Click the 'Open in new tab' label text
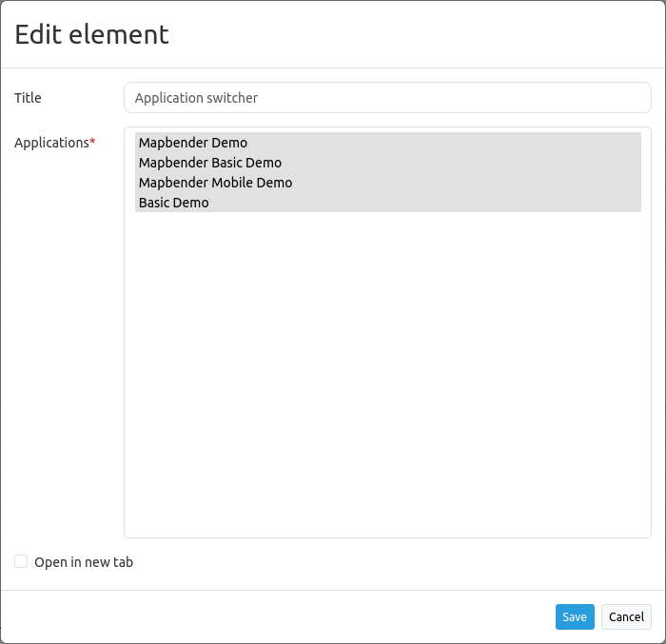Image resolution: width=666 pixels, height=644 pixels. click(x=84, y=562)
